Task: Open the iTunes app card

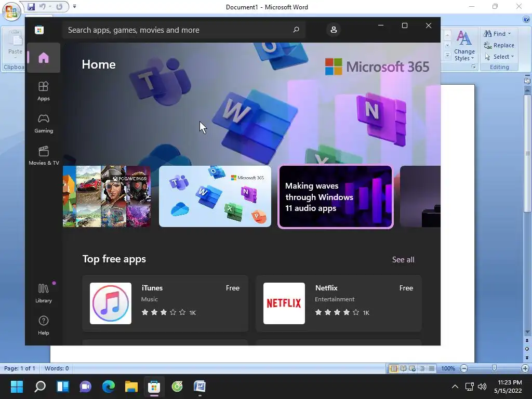Action: [165, 303]
